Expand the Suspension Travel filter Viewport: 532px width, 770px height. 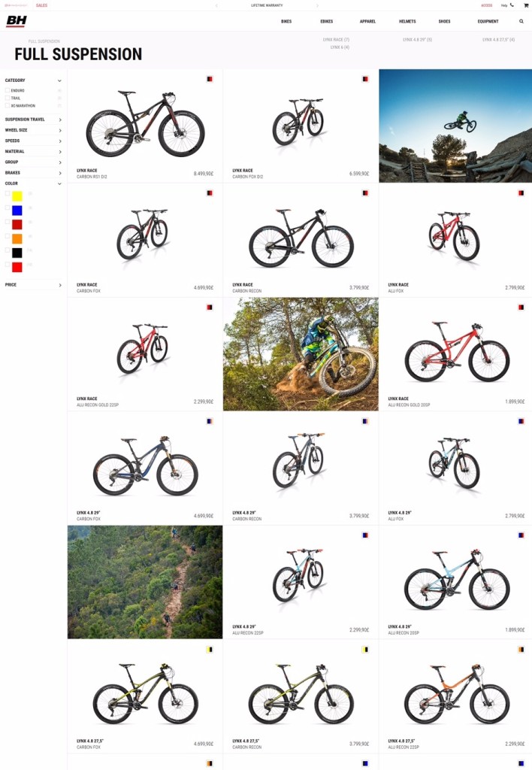pyautogui.click(x=33, y=120)
